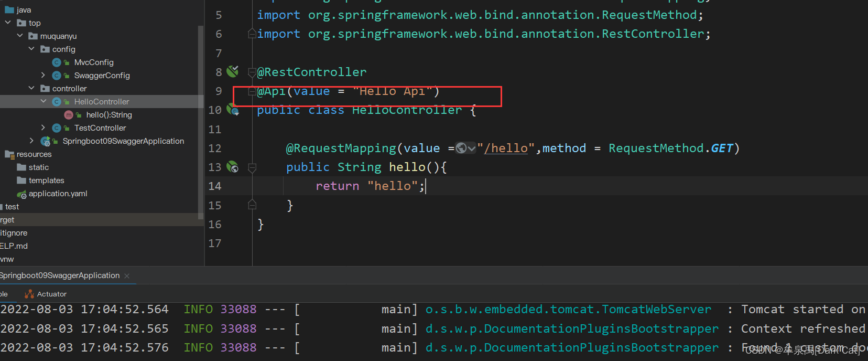Click the TomcatWebServer log entry
Screen dimensions: 868x361
569,310
